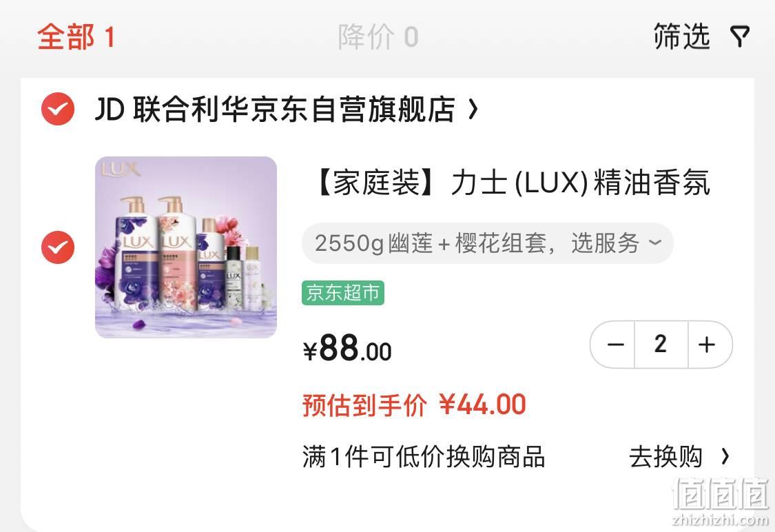Tap the 筛选 filter text
Viewport: 775px width, 532px height.
681,37
